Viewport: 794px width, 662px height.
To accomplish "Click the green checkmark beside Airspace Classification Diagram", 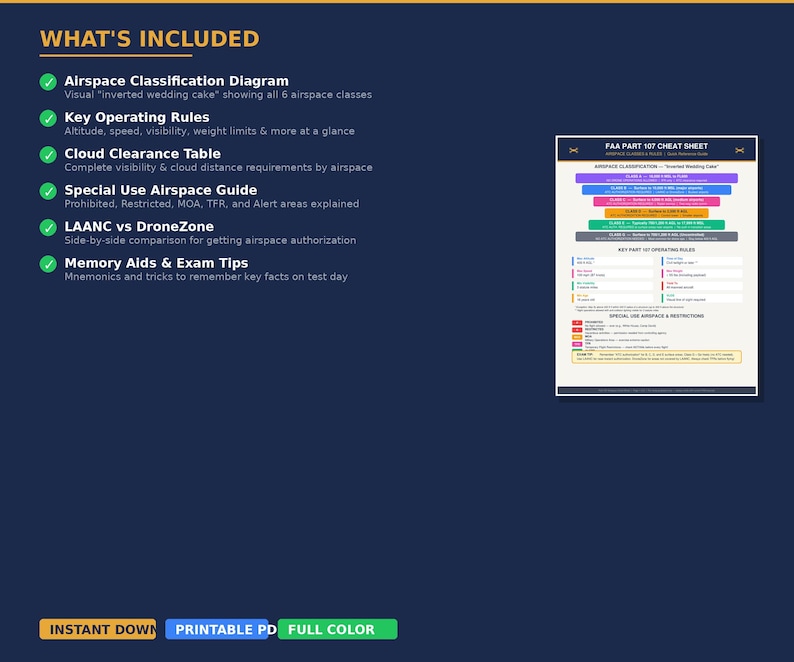I will pos(48,82).
